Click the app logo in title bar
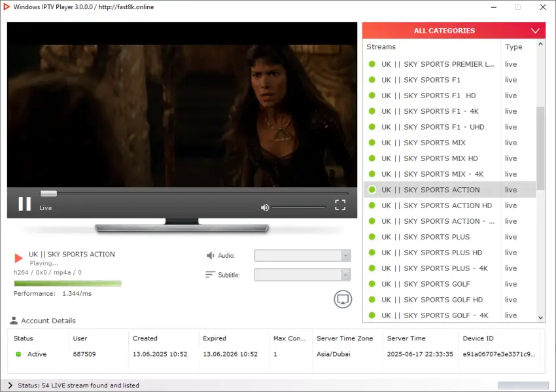556x392 pixels. pos(7,7)
